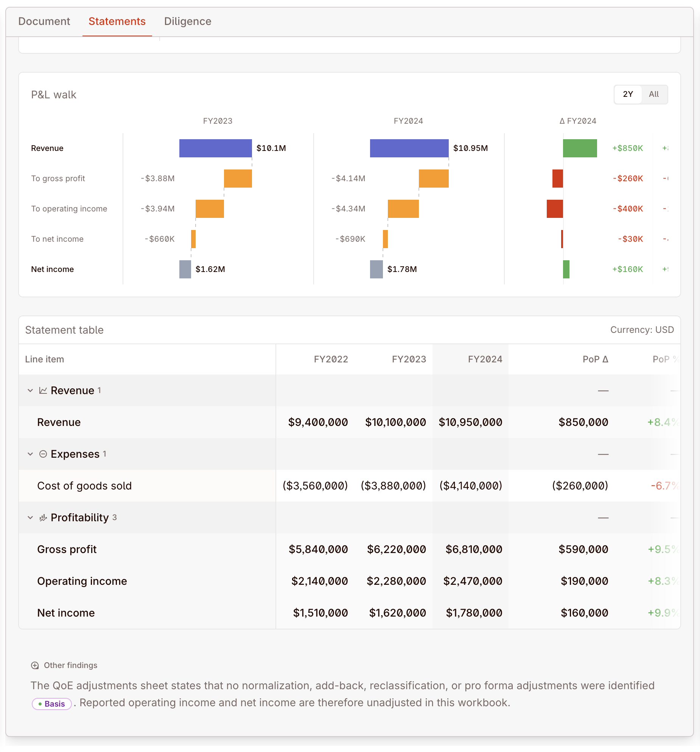Click the Basis badge below the table
Screen dimensions: 700x752
[x=51, y=704]
